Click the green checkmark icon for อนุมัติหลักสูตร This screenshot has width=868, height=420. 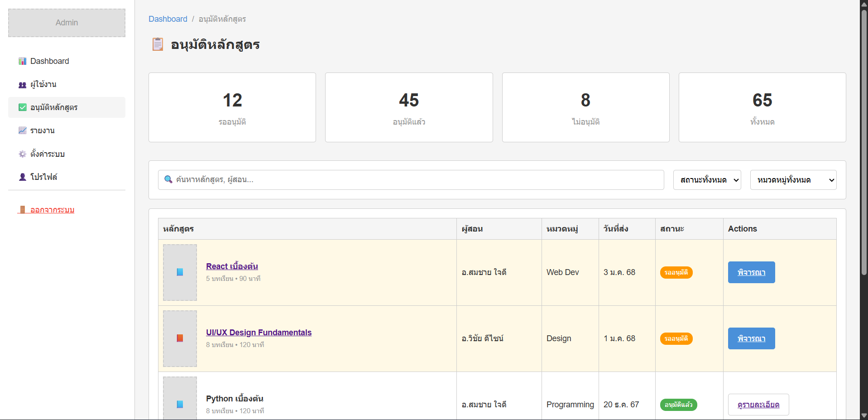(22, 107)
